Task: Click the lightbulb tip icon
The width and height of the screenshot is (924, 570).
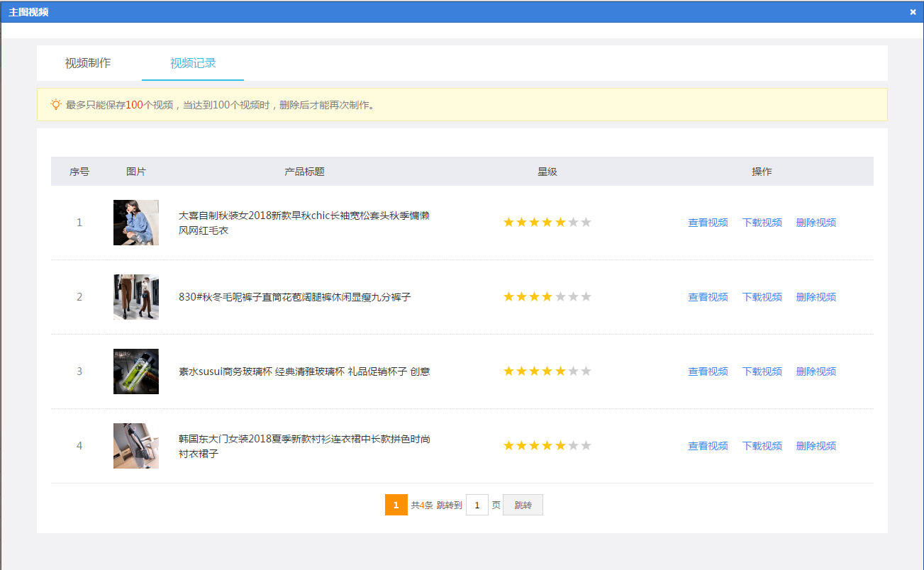Action: click(x=56, y=105)
